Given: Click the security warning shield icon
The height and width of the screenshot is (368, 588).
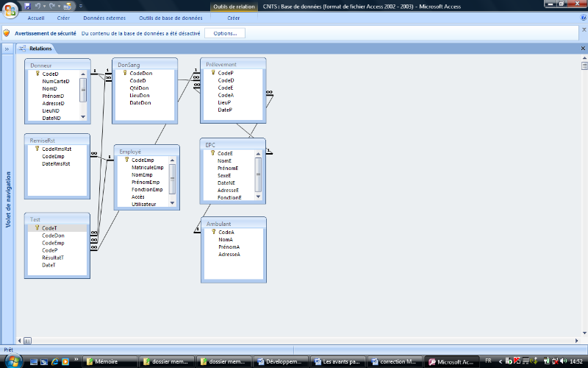Looking at the screenshot, I should tap(7, 33).
